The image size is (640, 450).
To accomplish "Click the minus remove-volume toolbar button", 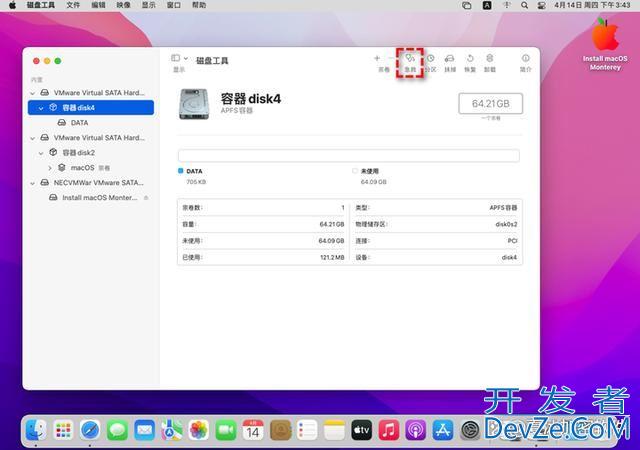I will click(x=391, y=58).
